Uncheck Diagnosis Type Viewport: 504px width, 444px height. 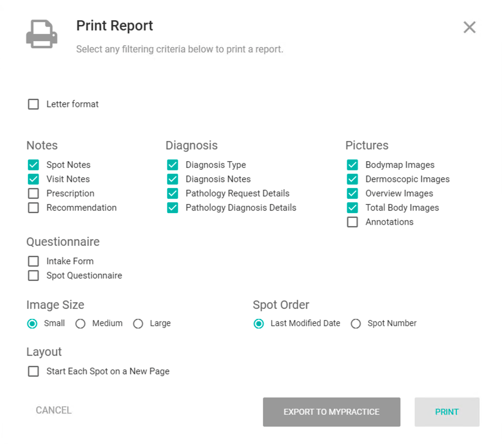(x=173, y=165)
